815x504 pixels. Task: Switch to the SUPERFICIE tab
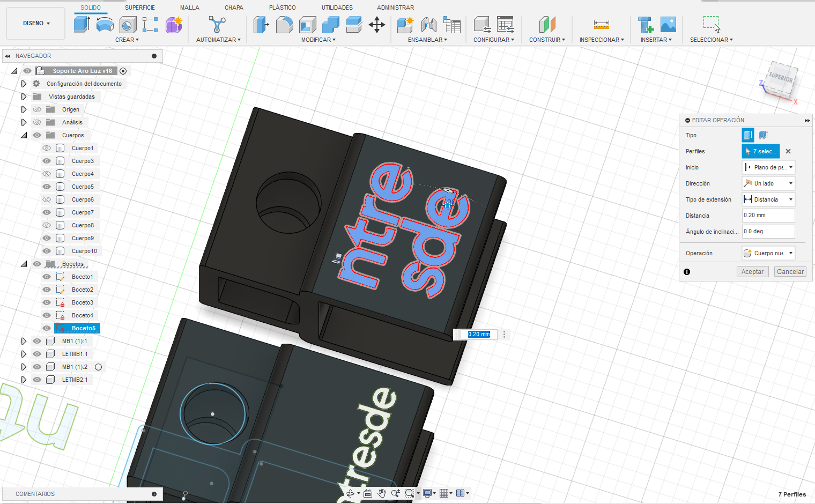[x=140, y=8]
